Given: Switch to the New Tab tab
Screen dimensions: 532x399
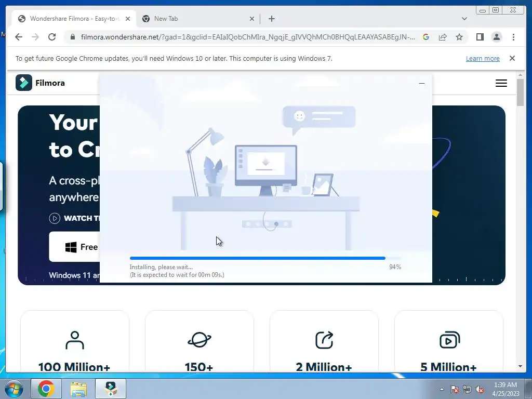Looking at the screenshot, I should 198,19.
